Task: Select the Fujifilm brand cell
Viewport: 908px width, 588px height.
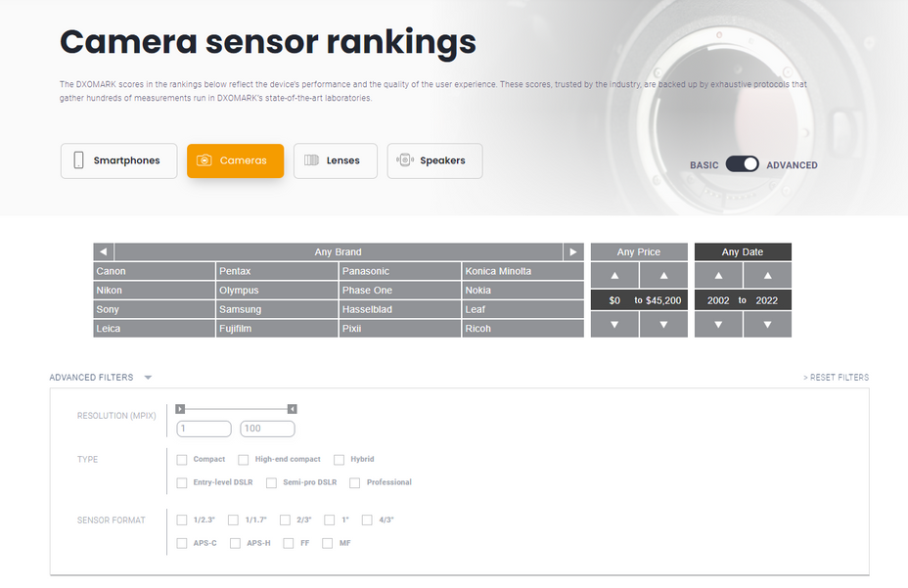Action: point(277,329)
